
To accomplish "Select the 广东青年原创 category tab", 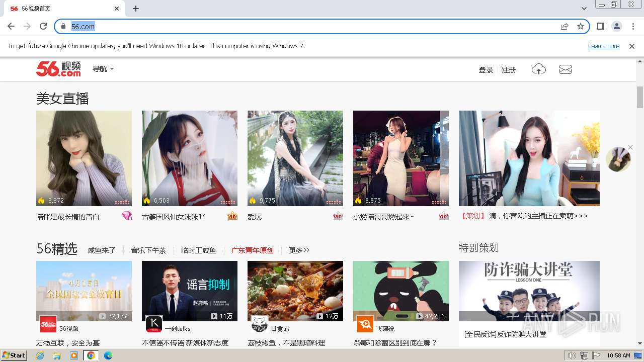I will coord(253,250).
